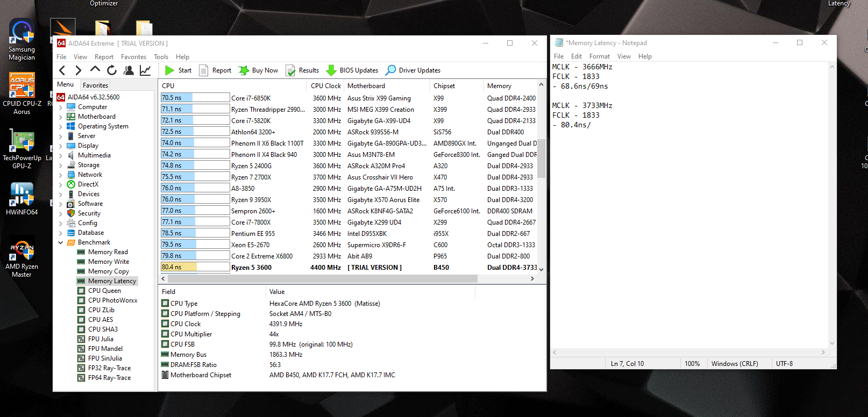Open AIDA64 Favorites menu
This screenshot has height=417, width=868.
pos(133,57)
